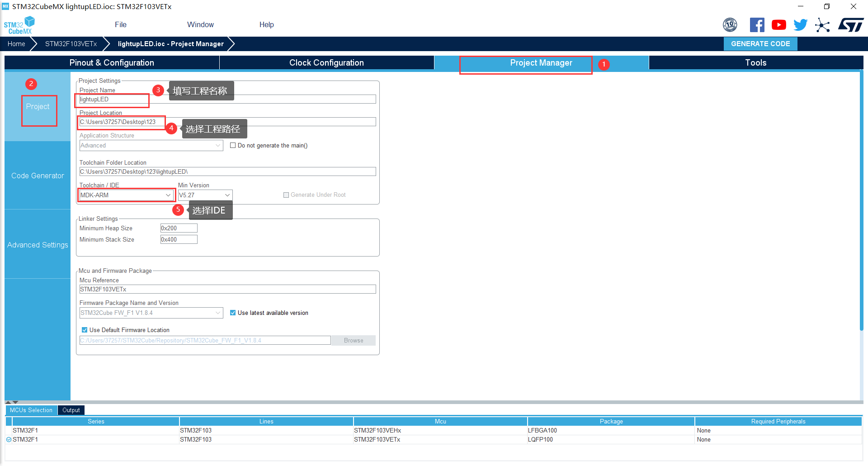The height and width of the screenshot is (466, 868).
Task: Click the Browse button for firmware location
Action: click(x=354, y=341)
